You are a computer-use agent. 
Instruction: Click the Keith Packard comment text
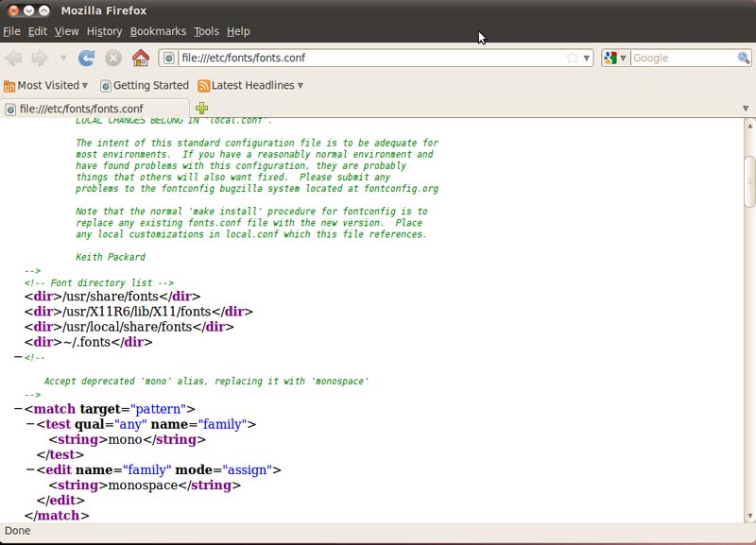(x=111, y=257)
